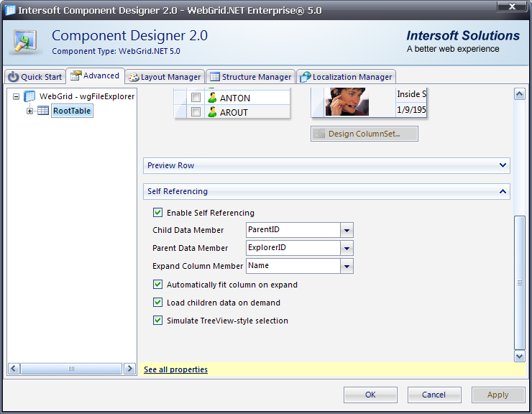Toggle Simulate TreeView-style selection checkbox
Image resolution: width=532 pixels, height=414 pixels.
click(x=157, y=321)
